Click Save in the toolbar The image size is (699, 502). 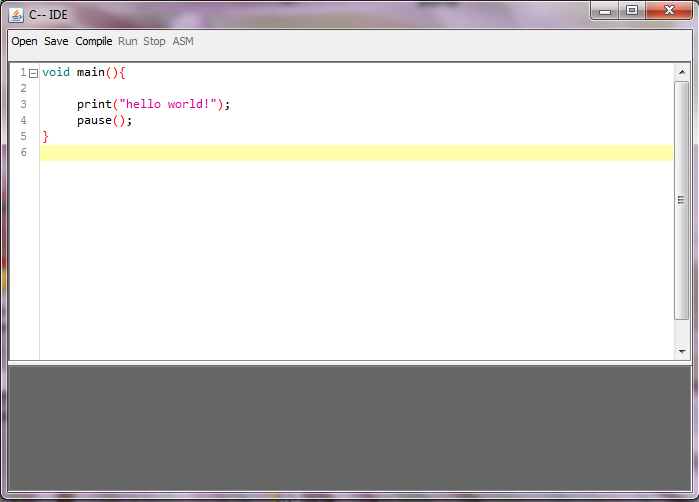point(56,42)
